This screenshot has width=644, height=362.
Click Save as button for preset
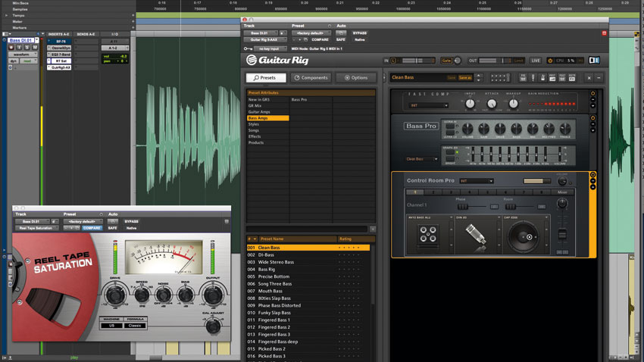pyautogui.click(x=465, y=77)
